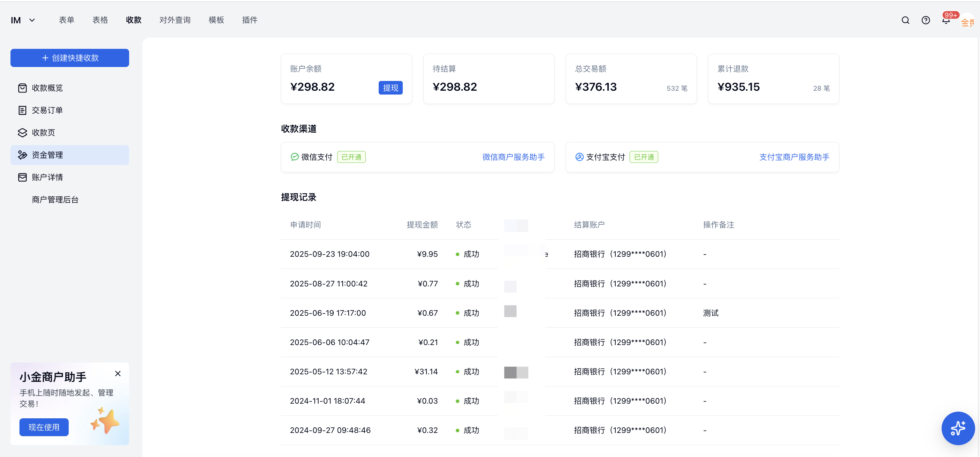980x457 pixels.
Task: Open the search icon in top bar
Action: point(905,20)
